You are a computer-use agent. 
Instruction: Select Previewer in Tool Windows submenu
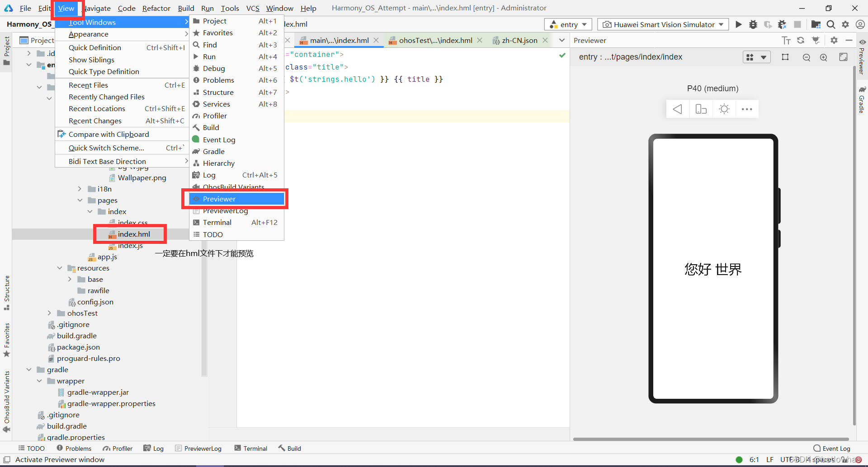coord(236,199)
